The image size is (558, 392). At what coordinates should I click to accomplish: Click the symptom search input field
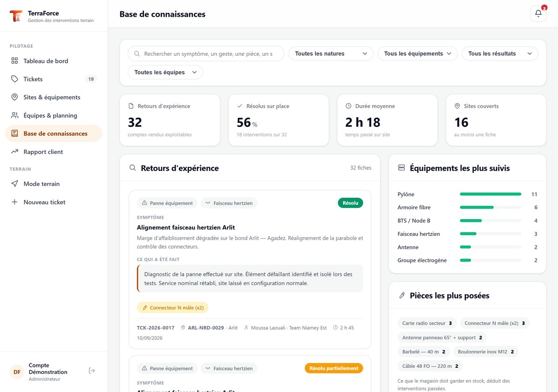(206, 53)
